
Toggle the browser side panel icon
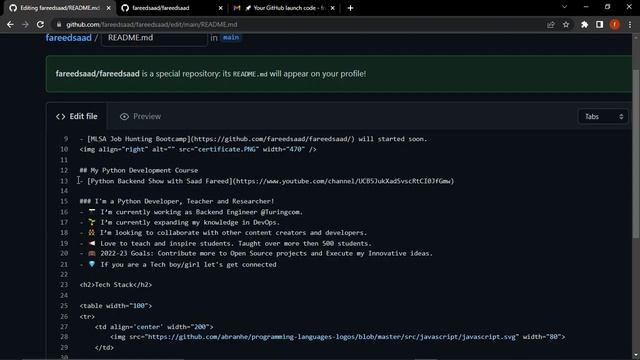pos(599,24)
